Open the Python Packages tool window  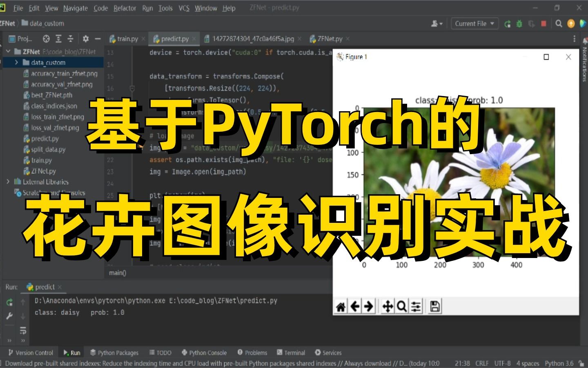pos(114,352)
